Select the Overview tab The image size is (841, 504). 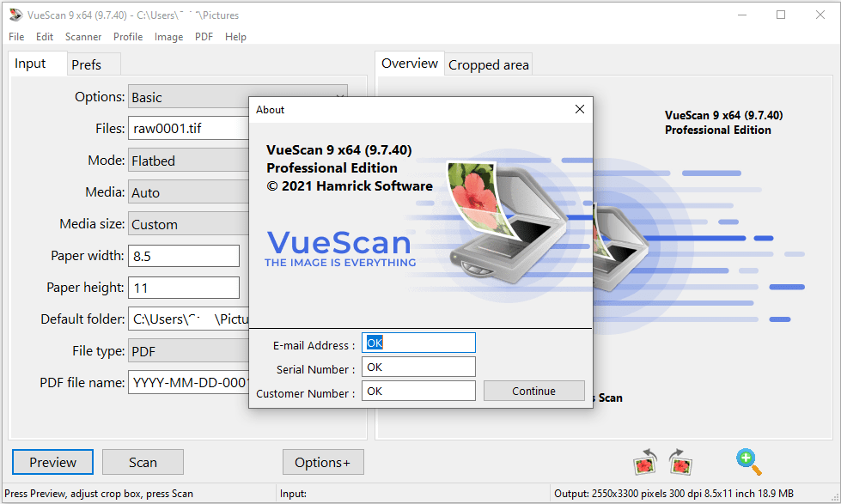point(410,64)
